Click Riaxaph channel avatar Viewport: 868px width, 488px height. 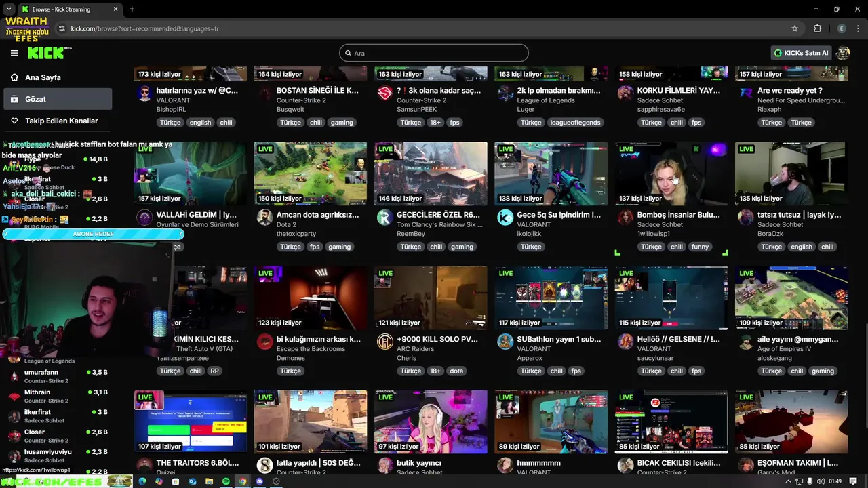click(x=746, y=93)
